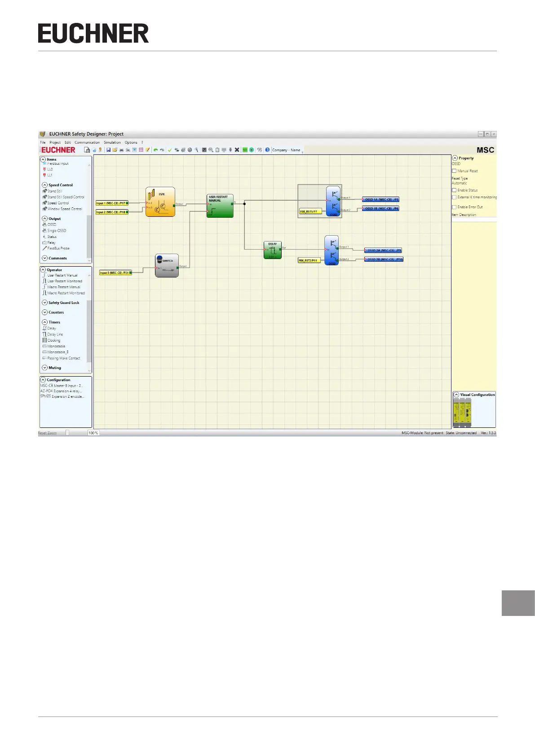Expand the Comments section
Screen dimensions: 535x756
click(x=44, y=258)
